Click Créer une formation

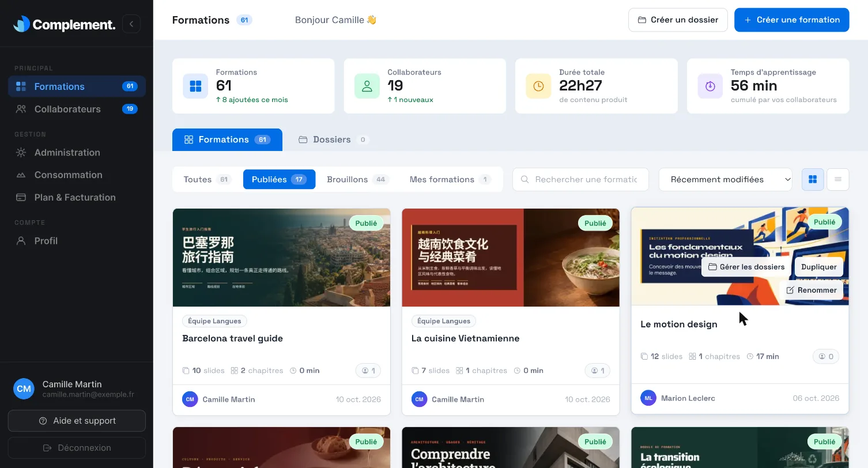pyautogui.click(x=792, y=20)
